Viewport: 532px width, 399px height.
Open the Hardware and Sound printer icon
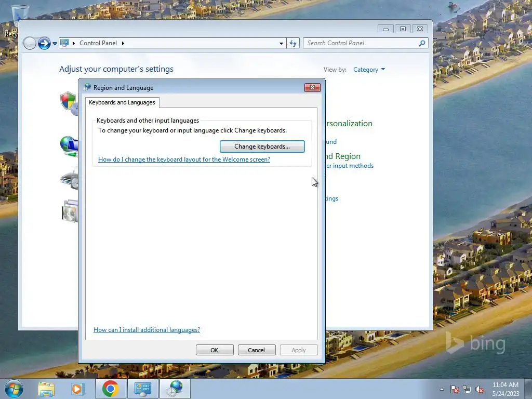[x=70, y=178]
